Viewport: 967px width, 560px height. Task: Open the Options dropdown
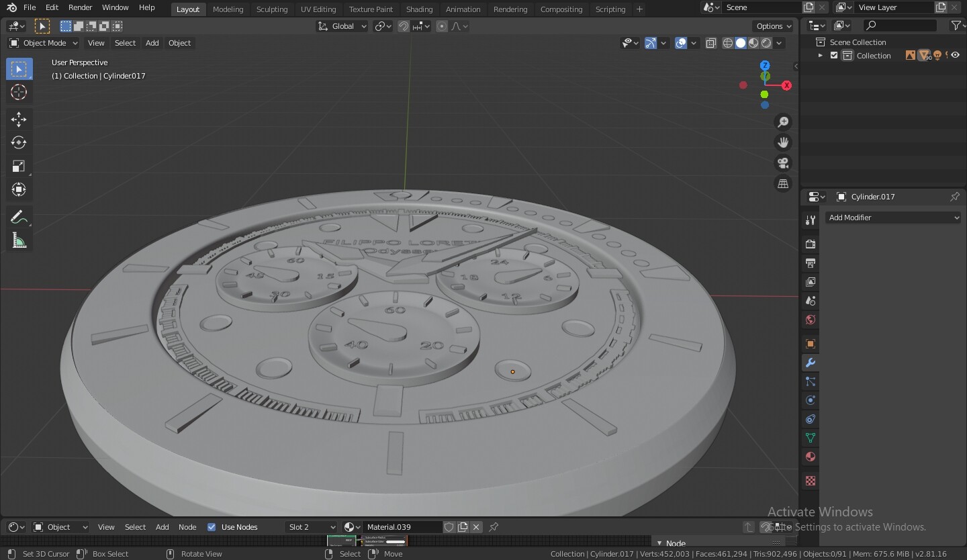coord(774,26)
